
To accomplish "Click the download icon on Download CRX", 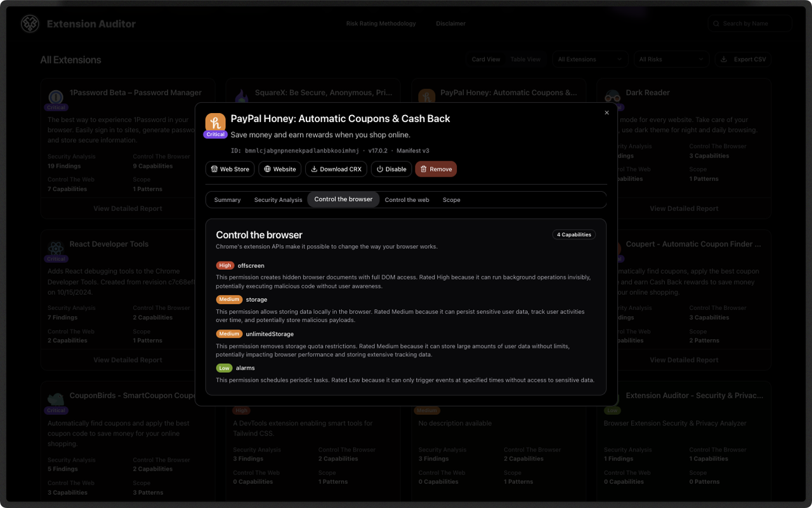I will click(314, 169).
